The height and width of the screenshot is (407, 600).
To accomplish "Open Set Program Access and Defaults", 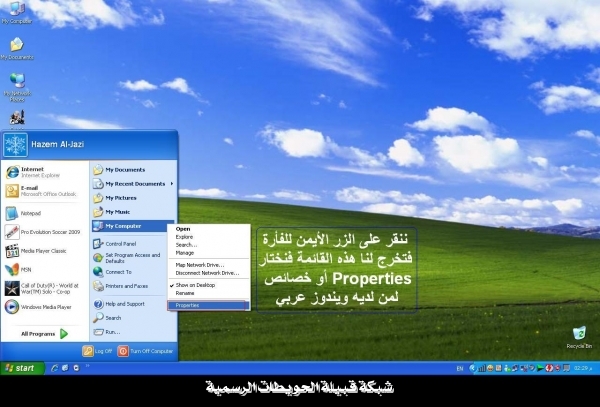I will 127,258.
